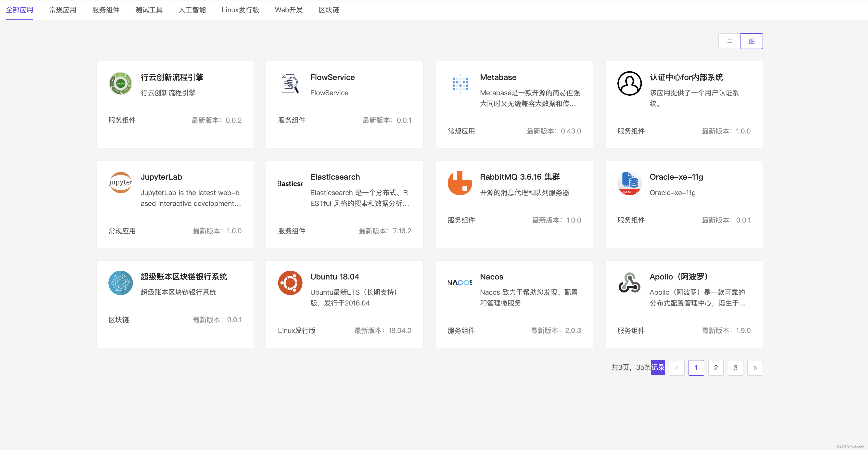Select the 常规应用 tab
The image size is (868, 450).
63,10
